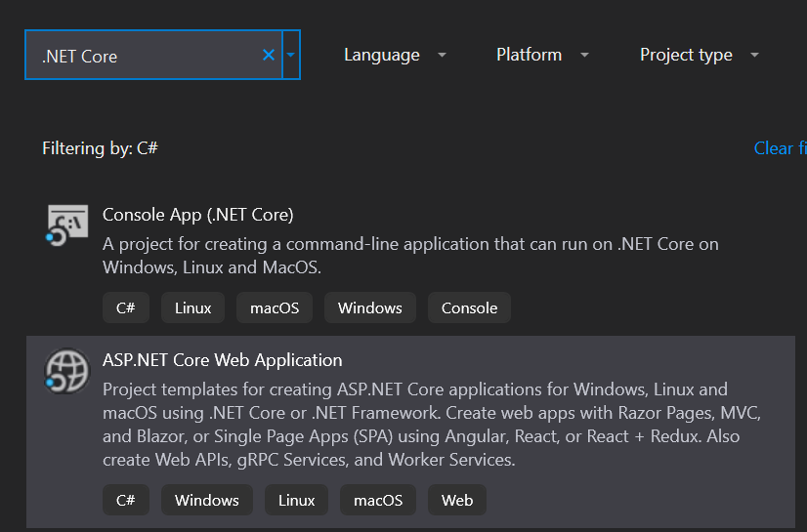Viewport: 807px width, 532px height.
Task: Click the Web tag under ASP.NET Core
Action: (x=456, y=501)
